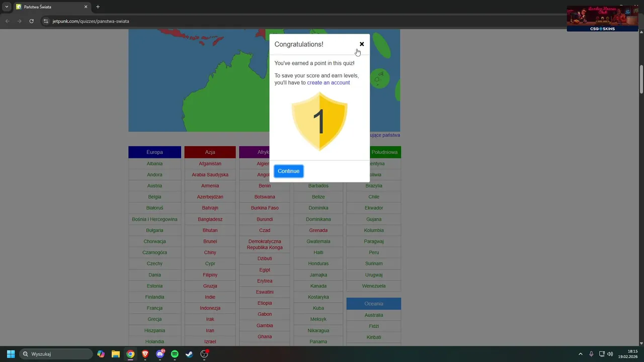This screenshot has height=362, width=644.
Task: Open the app with the notification badge after Steam
Action: pyautogui.click(x=204, y=354)
